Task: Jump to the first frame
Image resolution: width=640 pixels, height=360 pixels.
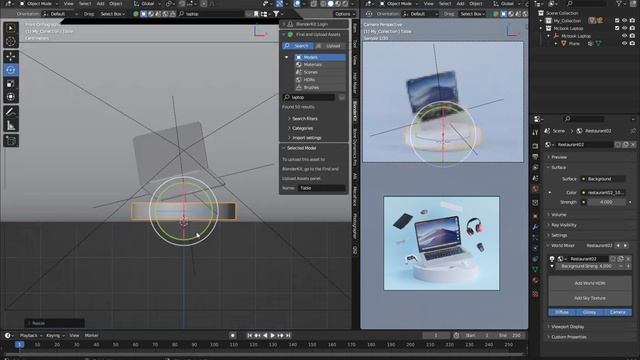Action: tap(249, 336)
